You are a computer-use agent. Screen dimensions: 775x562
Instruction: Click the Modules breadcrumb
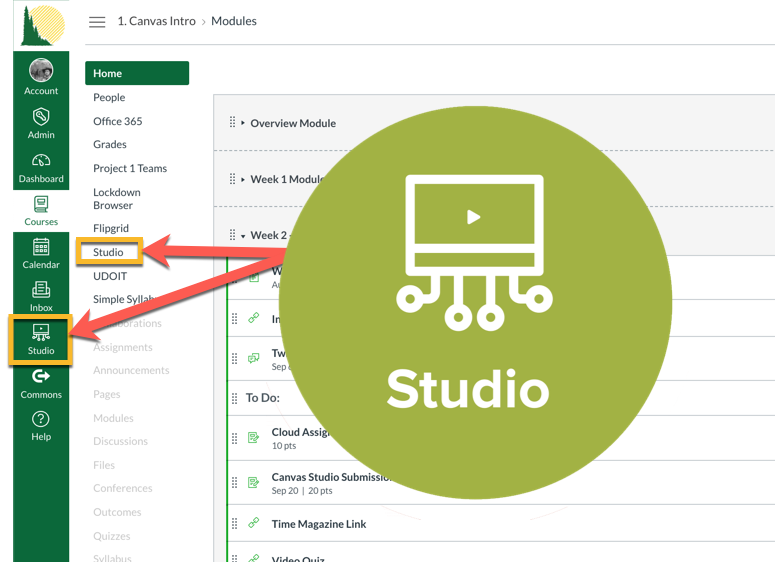click(234, 21)
